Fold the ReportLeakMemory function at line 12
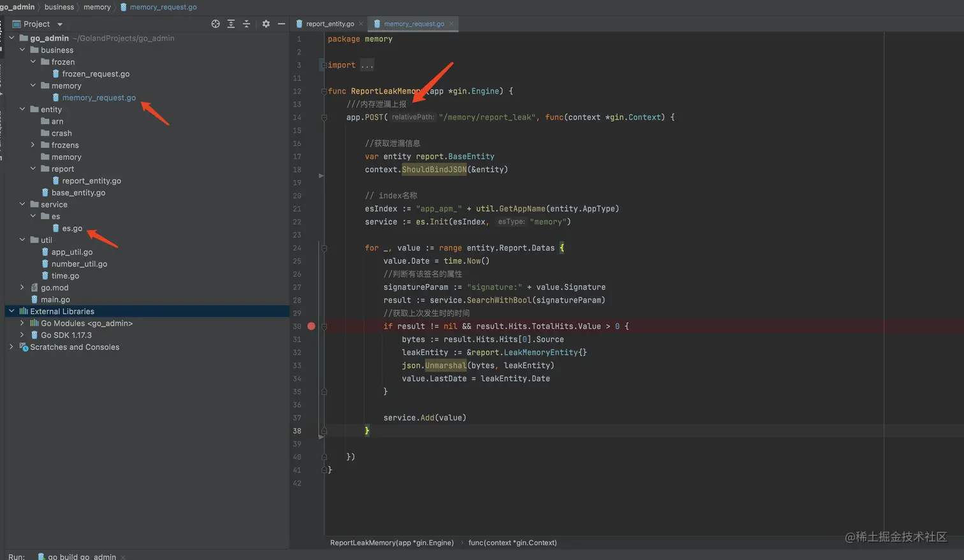The image size is (964, 560). tap(324, 91)
